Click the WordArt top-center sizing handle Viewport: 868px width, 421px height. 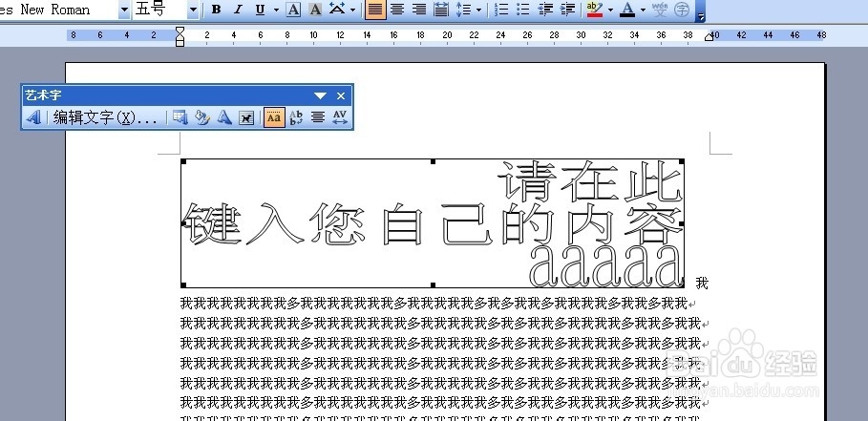coord(433,161)
